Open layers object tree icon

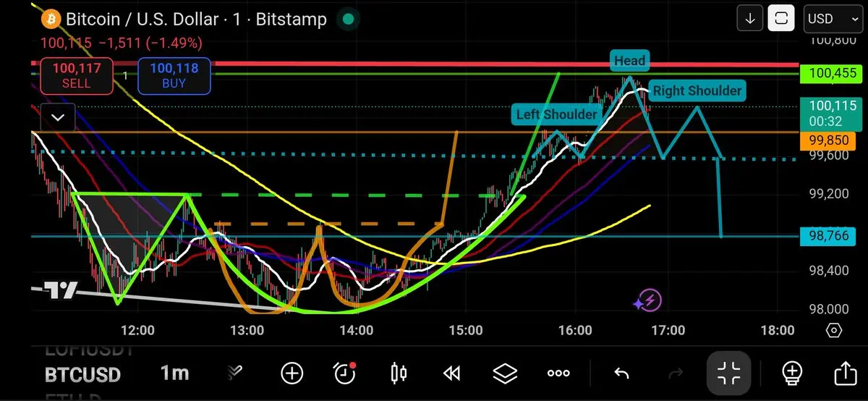[x=505, y=373]
